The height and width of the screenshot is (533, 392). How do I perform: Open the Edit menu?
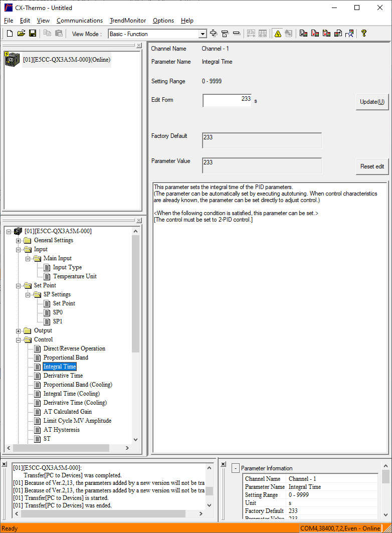click(25, 21)
